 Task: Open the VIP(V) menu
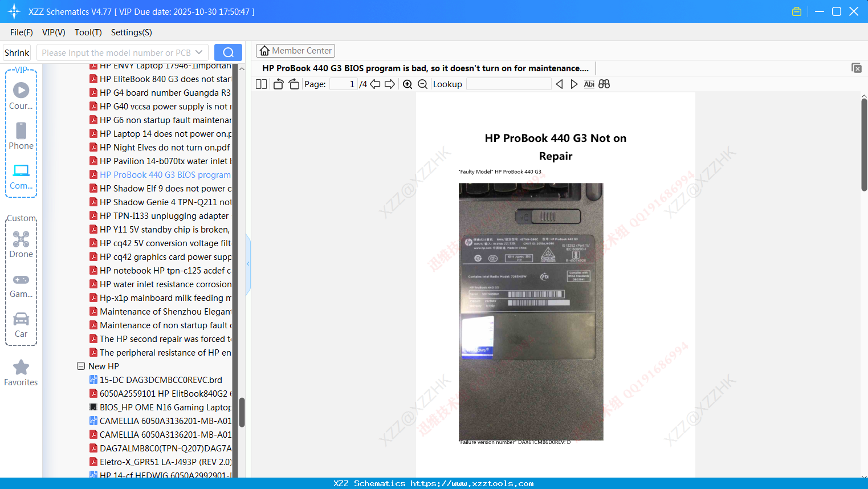coord(54,32)
